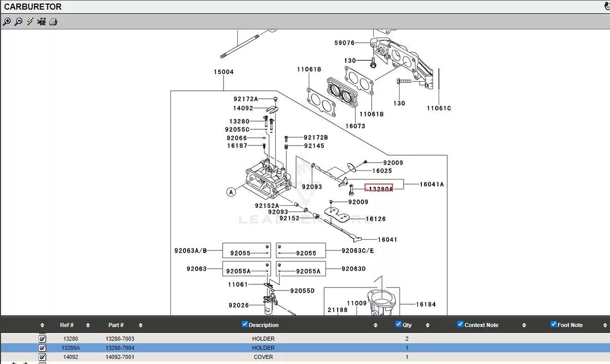Uncheck the Description column checkbox
This screenshot has width=610, height=364.
tap(245, 324)
